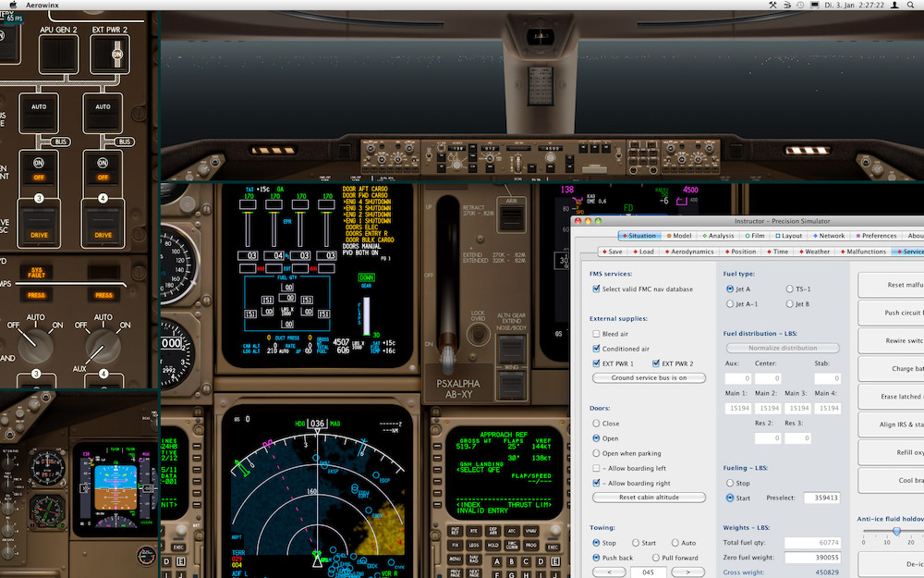Click line select key beside INDEX on CDU
This screenshot has height=578, width=924.
pos(437,505)
